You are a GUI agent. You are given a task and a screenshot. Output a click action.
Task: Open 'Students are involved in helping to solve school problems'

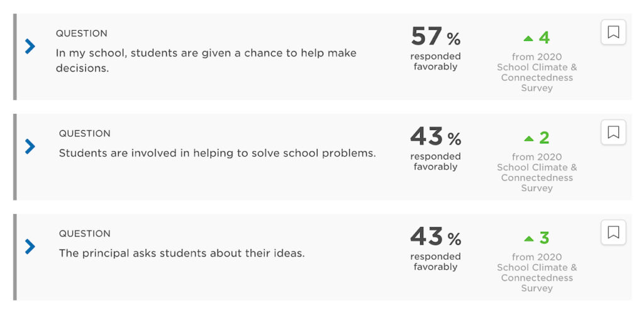tap(217, 153)
